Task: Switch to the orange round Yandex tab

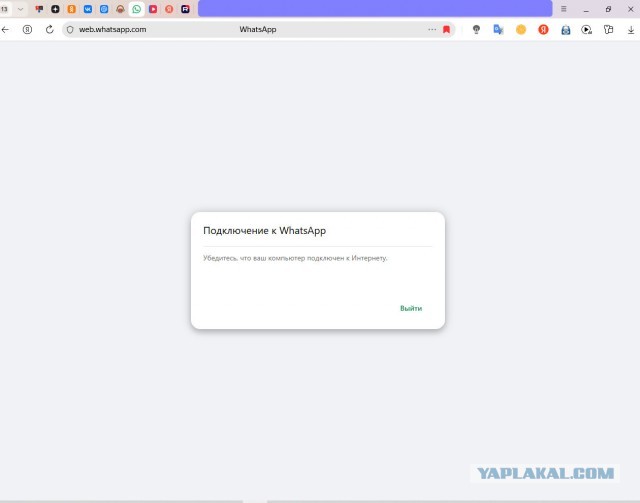Action: 169,9
